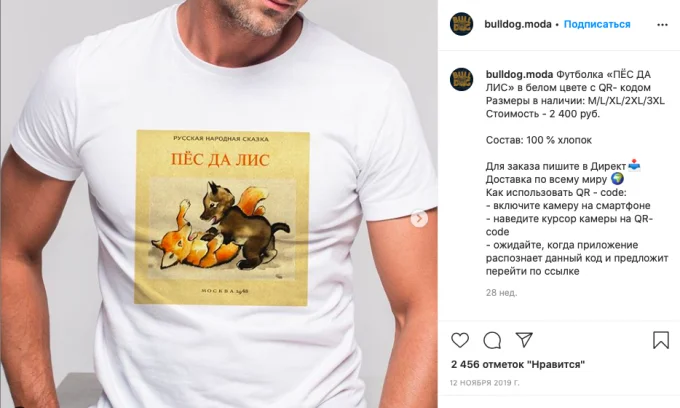Share the post via paper plane icon

tap(524, 340)
